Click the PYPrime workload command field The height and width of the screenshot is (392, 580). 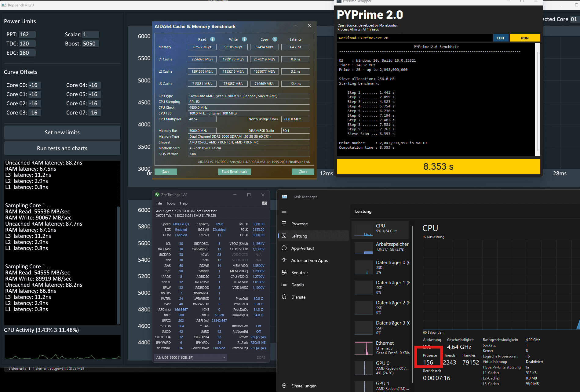coord(414,38)
